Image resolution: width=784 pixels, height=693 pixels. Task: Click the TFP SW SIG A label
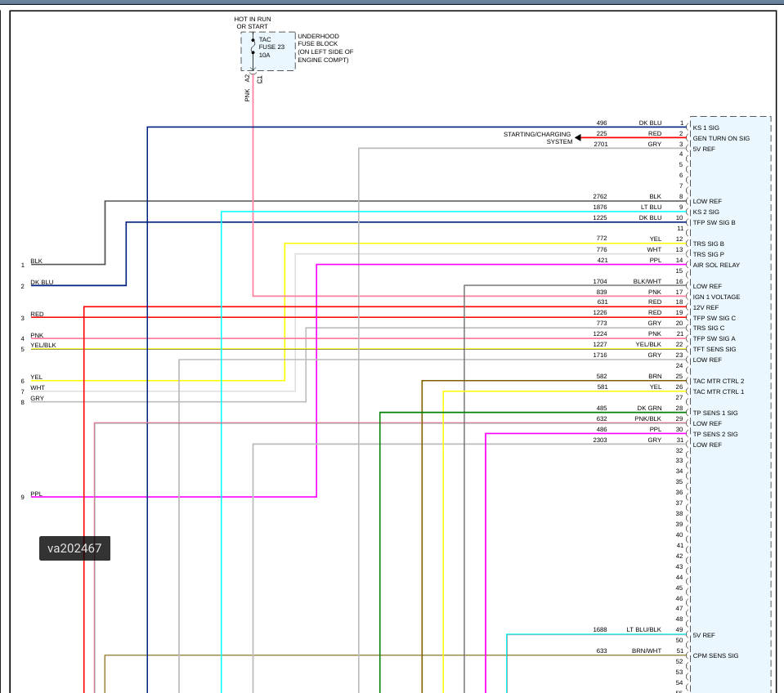point(714,338)
